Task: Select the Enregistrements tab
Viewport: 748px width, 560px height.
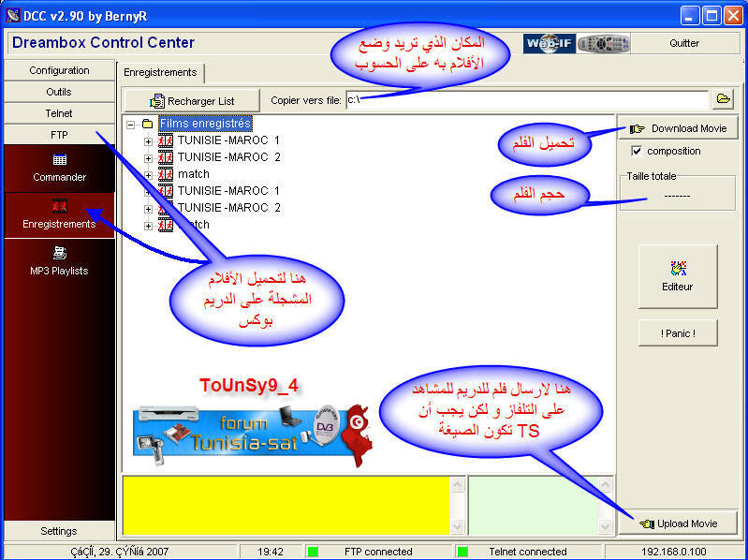Action: (160, 72)
